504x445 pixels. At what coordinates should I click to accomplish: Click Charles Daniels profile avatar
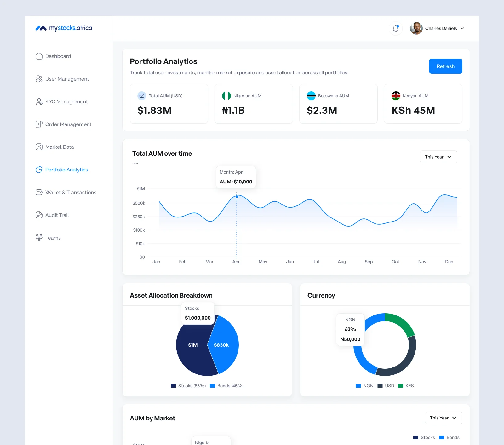pyautogui.click(x=416, y=28)
